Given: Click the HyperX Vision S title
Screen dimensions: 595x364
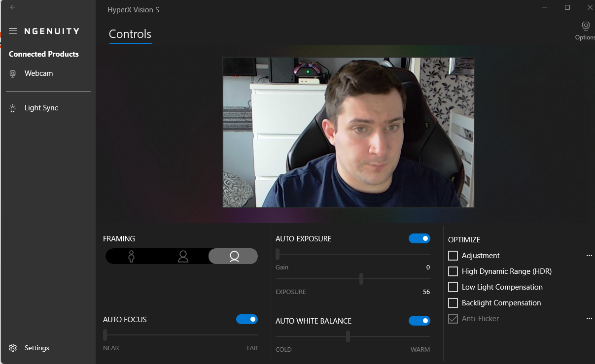Looking at the screenshot, I should (133, 10).
